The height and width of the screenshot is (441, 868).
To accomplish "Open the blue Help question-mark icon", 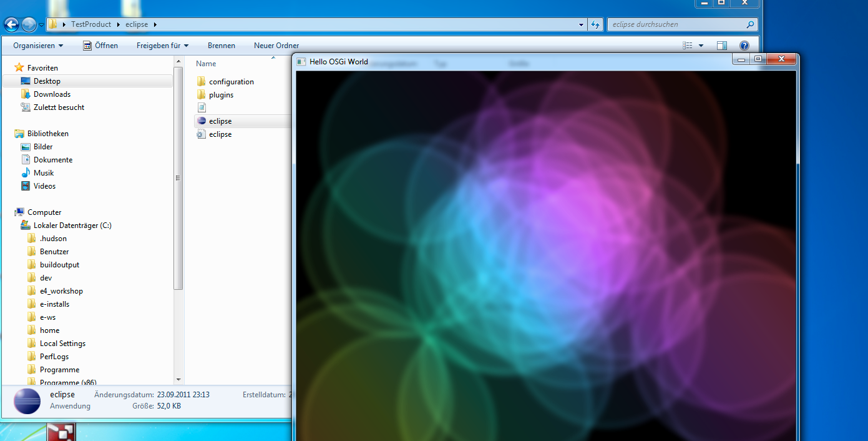I will 744,46.
